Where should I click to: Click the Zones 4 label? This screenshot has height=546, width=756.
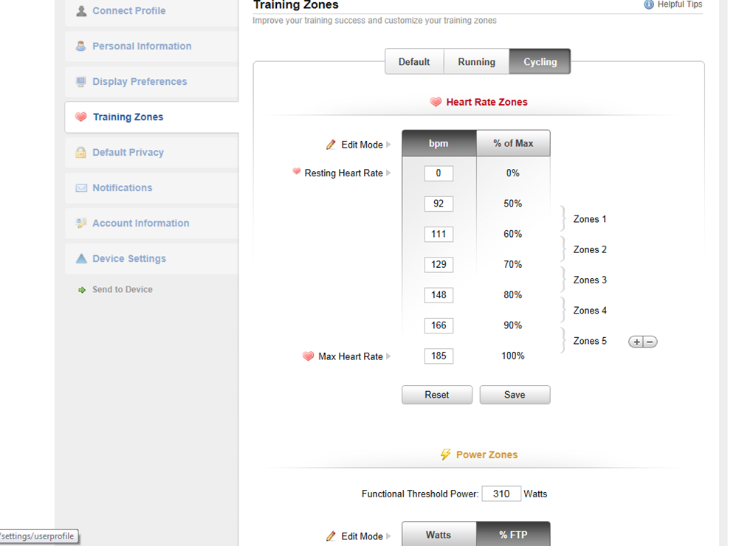point(590,311)
